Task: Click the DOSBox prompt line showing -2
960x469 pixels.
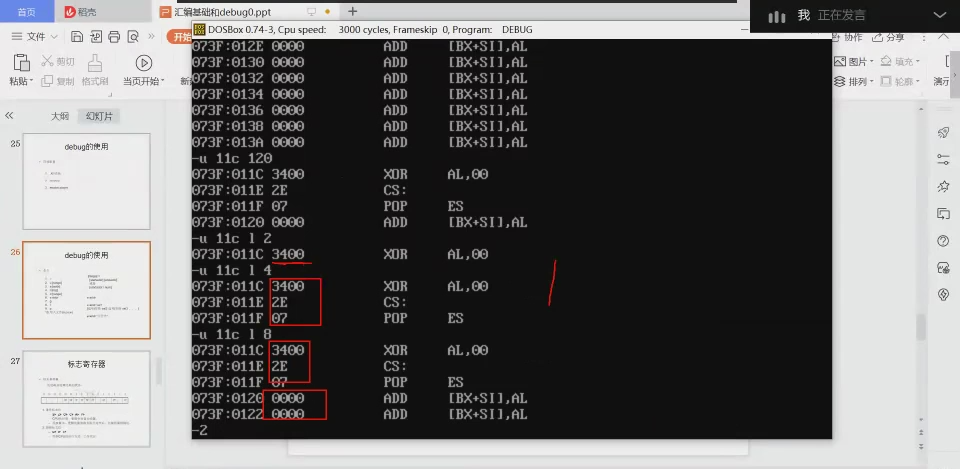Action: pos(200,430)
